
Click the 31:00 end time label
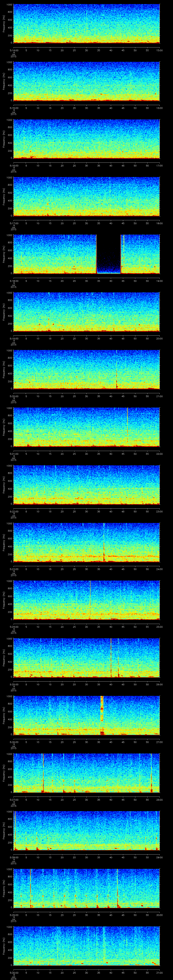[x=159, y=972]
